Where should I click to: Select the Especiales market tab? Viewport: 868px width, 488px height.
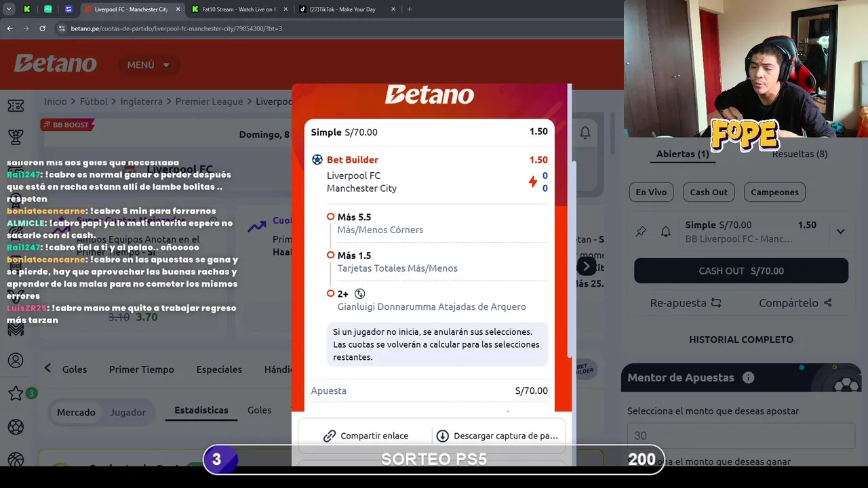tap(219, 369)
